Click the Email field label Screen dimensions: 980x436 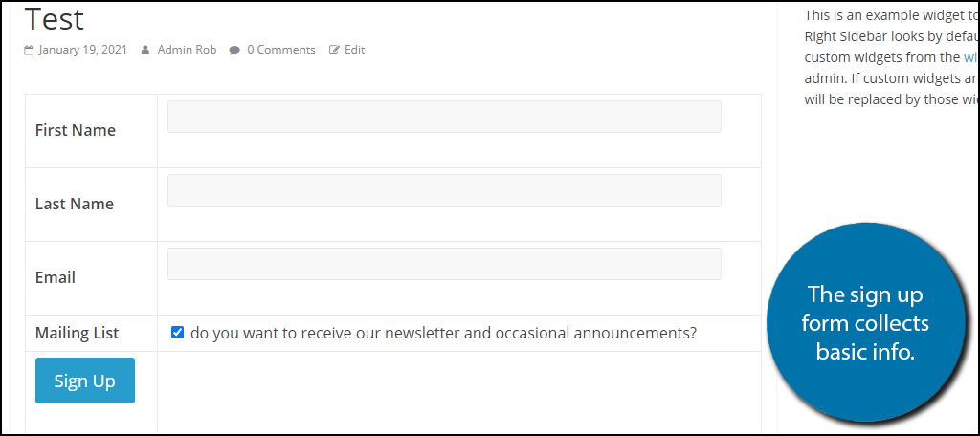55,277
